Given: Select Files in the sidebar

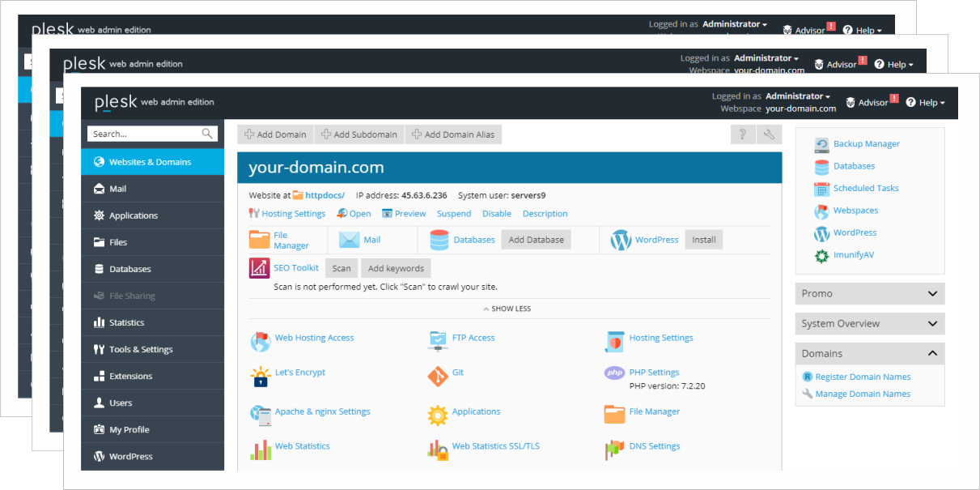Looking at the screenshot, I should [152, 242].
